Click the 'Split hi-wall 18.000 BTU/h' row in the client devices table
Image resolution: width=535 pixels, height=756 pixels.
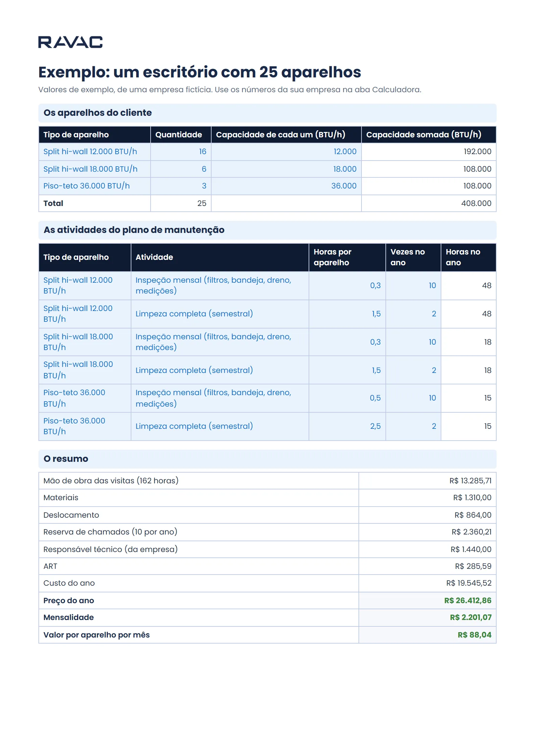[267, 169]
